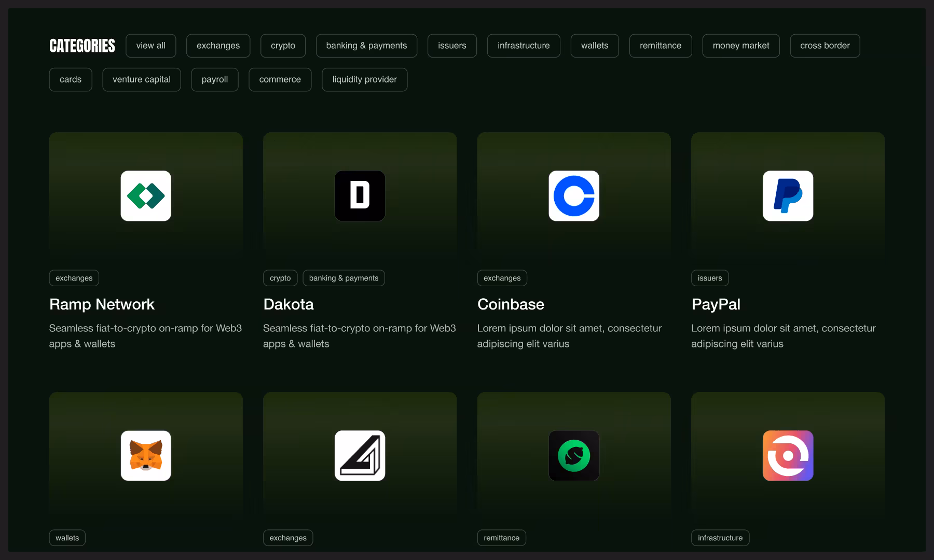This screenshot has height=560, width=934.
Task: Open the 'Coinbase' title link
Action: click(x=511, y=304)
